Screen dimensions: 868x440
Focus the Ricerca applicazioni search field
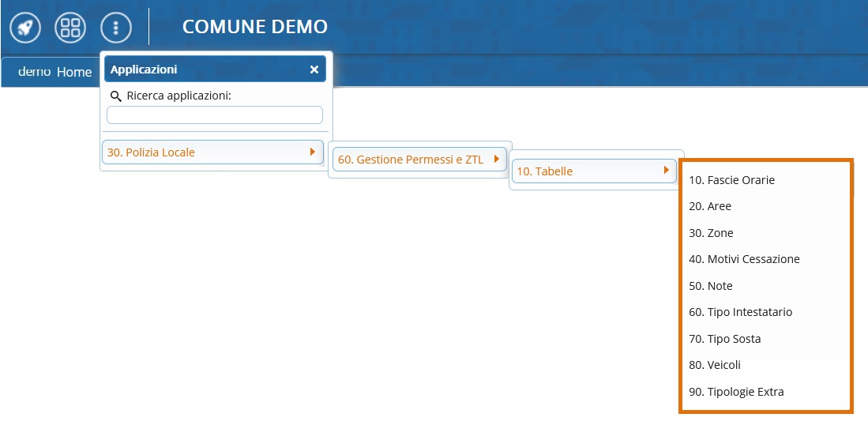coord(215,115)
